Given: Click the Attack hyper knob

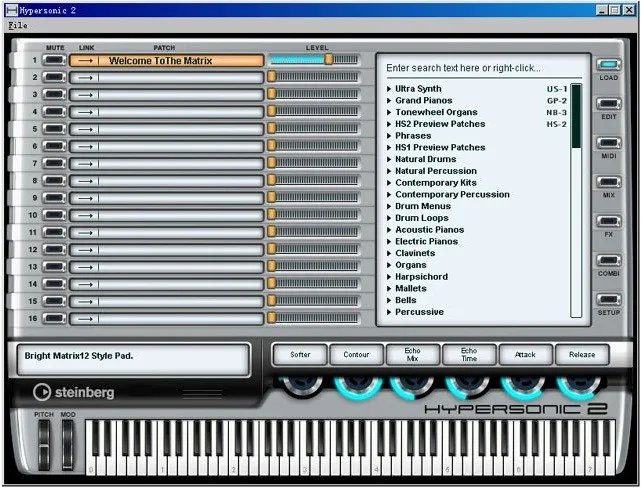Looking at the screenshot, I should click(x=524, y=386).
